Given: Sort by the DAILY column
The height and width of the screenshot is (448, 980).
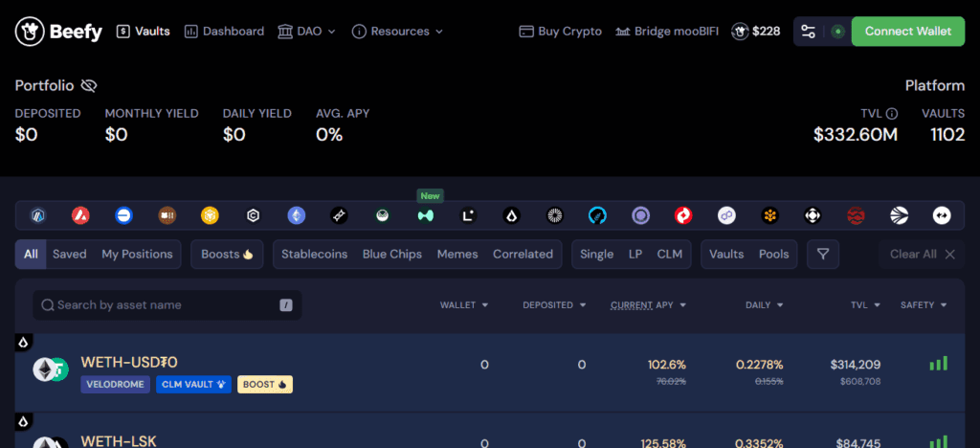Looking at the screenshot, I should [x=764, y=305].
